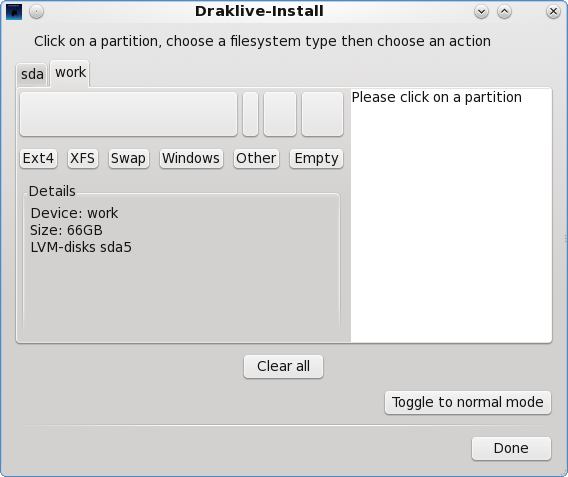The width and height of the screenshot is (568, 477).
Task: Finish partitioning with Done
Action: coord(511,448)
